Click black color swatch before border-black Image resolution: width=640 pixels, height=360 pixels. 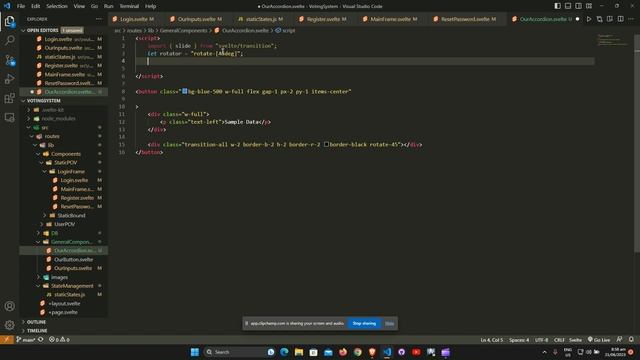pos(326,144)
